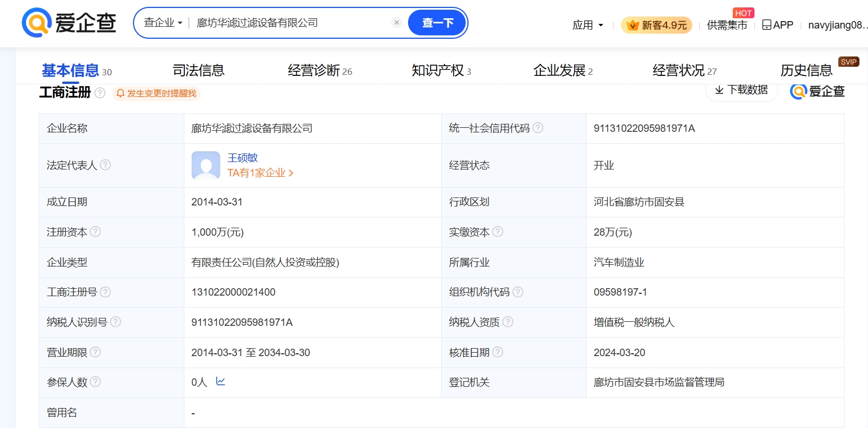
Task: Click the 下载数据 download button
Action: (741, 90)
